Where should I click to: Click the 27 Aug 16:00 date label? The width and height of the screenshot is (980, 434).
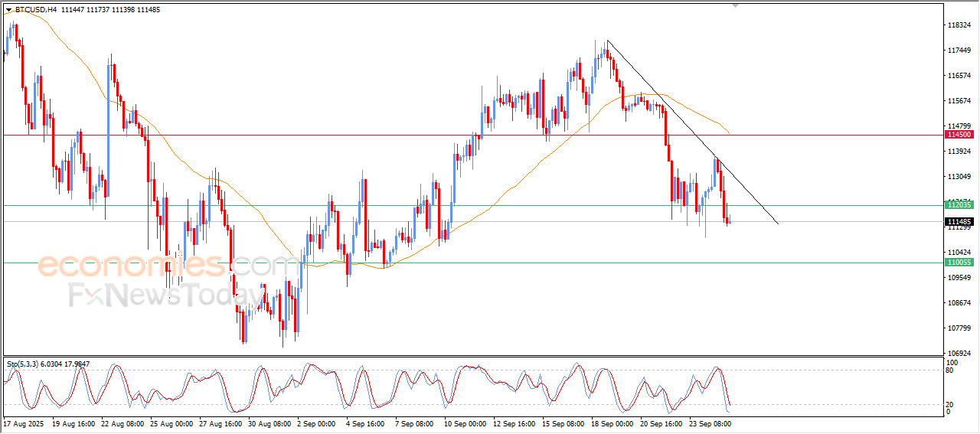tap(221, 423)
